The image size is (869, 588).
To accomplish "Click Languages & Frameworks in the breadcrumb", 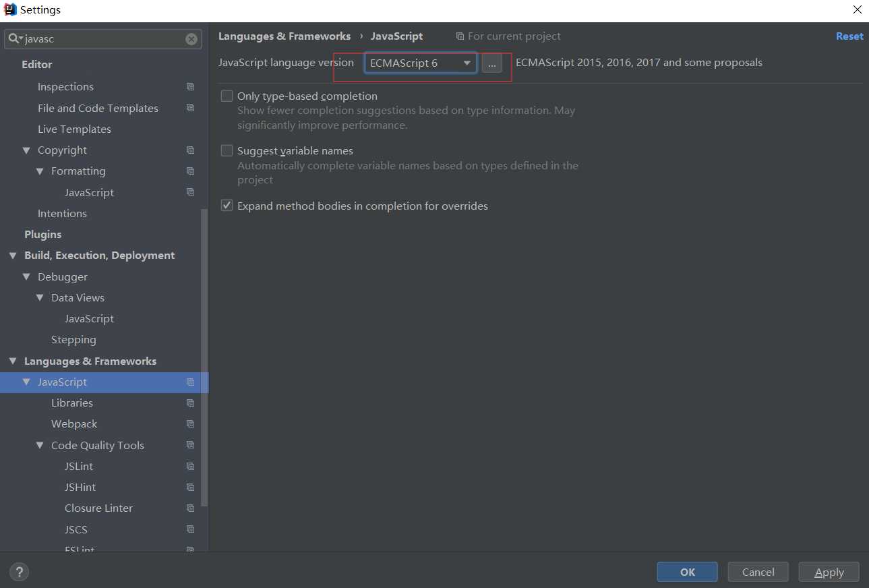I will pyautogui.click(x=284, y=36).
